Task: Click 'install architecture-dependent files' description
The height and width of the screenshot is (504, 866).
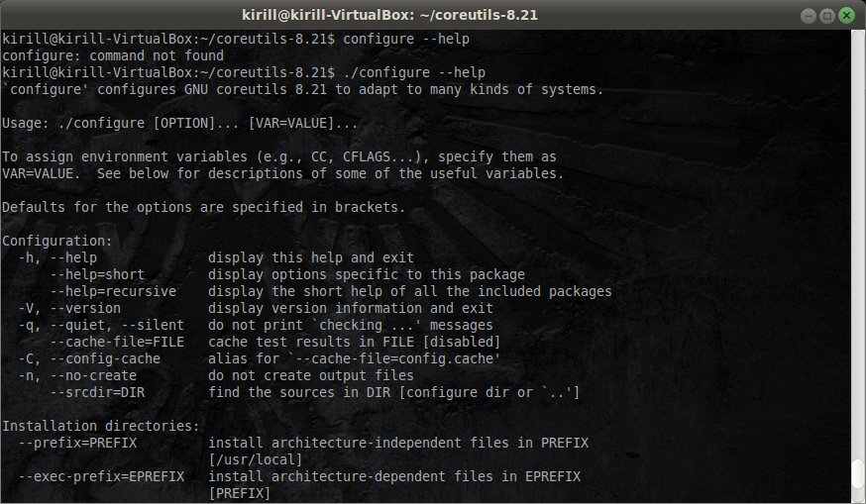Action: pyautogui.click(x=394, y=476)
